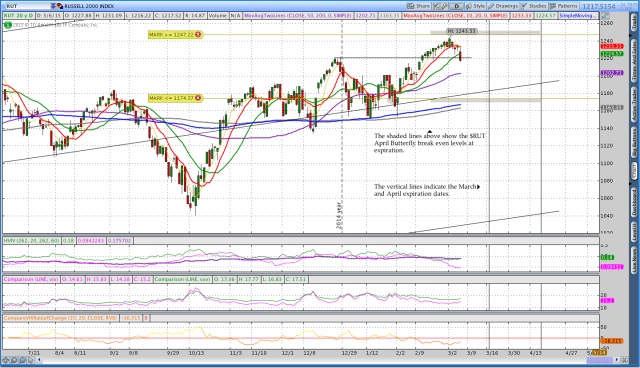Open the Drawings menu
640x368 pixels.
coord(503,6)
